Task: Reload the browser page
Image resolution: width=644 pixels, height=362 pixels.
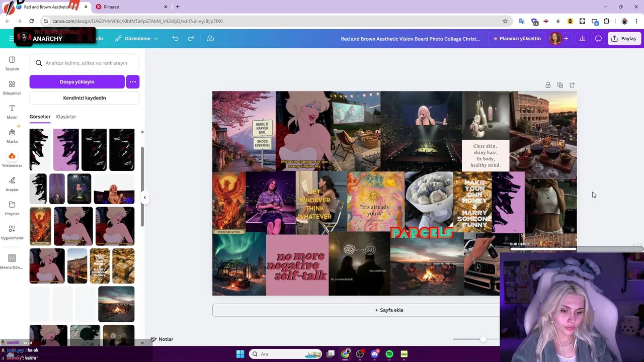Action: pyautogui.click(x=31, y=21)
